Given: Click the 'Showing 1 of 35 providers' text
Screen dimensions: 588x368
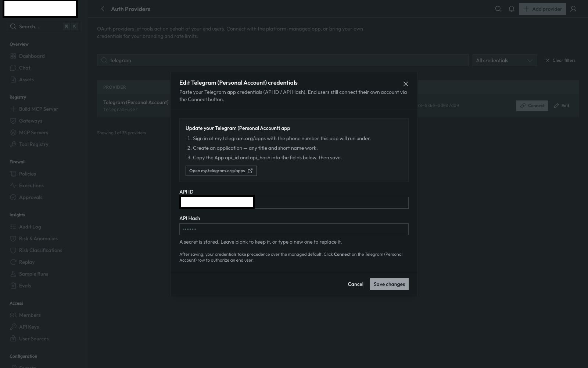Looking at the screenshot, I should click(x=121, y=133).
